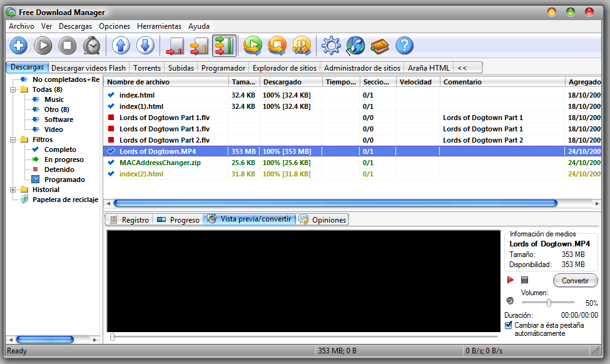Click the stop download toolbar icon

68,46
